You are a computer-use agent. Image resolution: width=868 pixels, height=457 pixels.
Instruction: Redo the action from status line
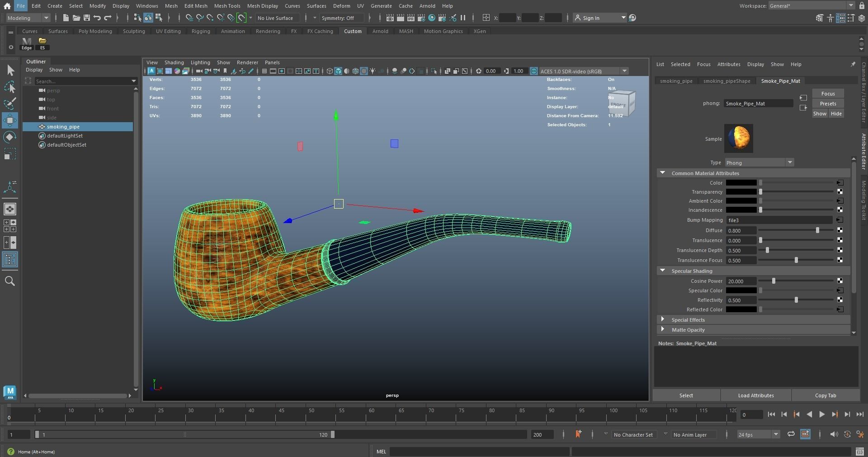[x=108, y=18]
